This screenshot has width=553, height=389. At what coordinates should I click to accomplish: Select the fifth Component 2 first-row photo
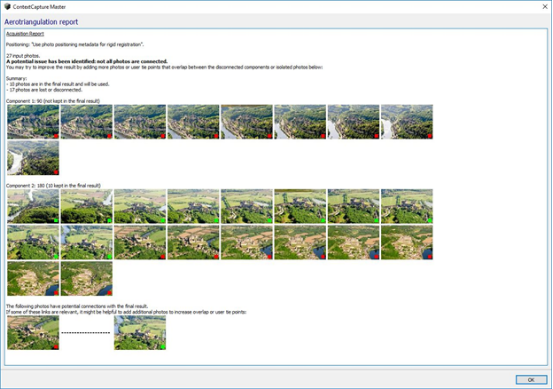pyautogui.click(x=247, y=206)
